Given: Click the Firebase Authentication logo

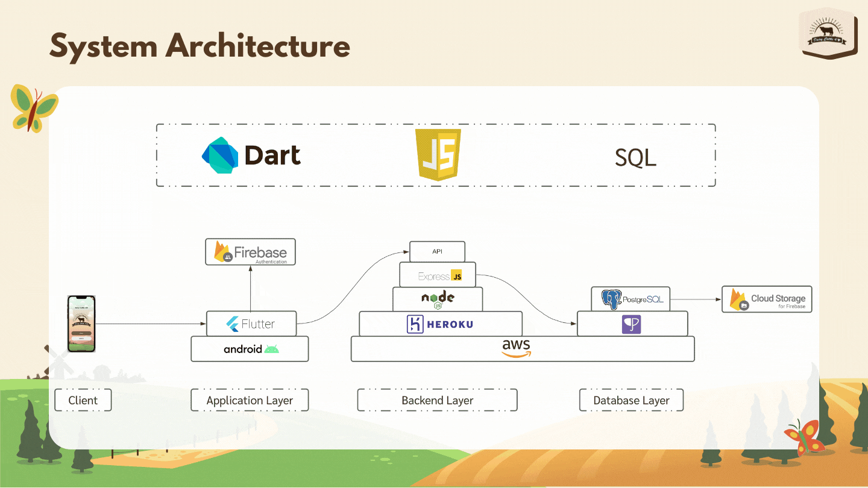Looking at the screenshot, I should (250, 252).
